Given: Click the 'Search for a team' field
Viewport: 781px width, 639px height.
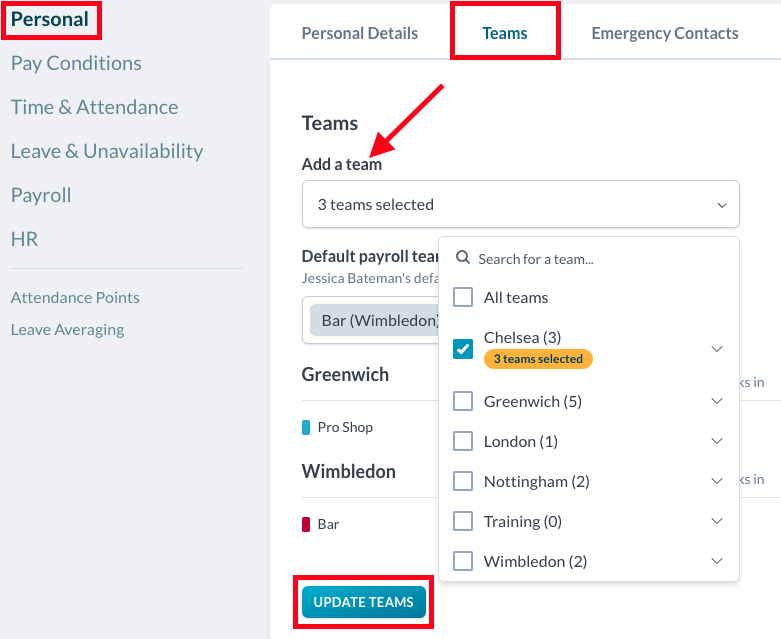Looking at the screenshot, I should pos(600,258).
